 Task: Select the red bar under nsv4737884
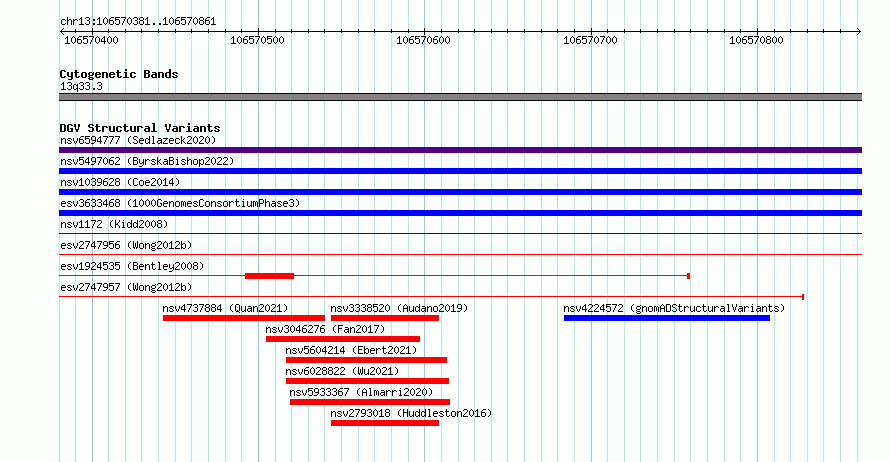(244, 318)
